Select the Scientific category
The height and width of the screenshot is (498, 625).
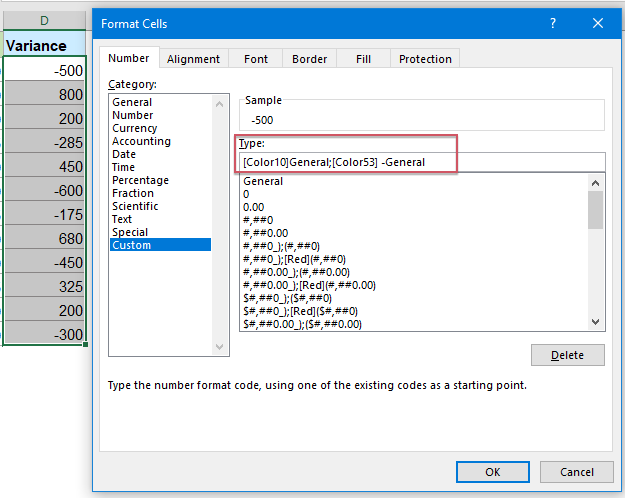(135, 206)
